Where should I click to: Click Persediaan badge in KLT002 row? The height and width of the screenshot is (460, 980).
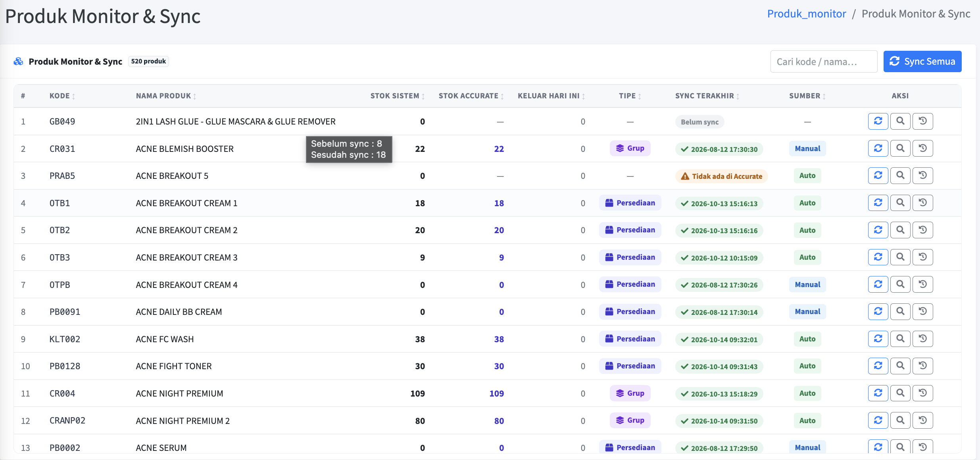click(x=630, y=339)
